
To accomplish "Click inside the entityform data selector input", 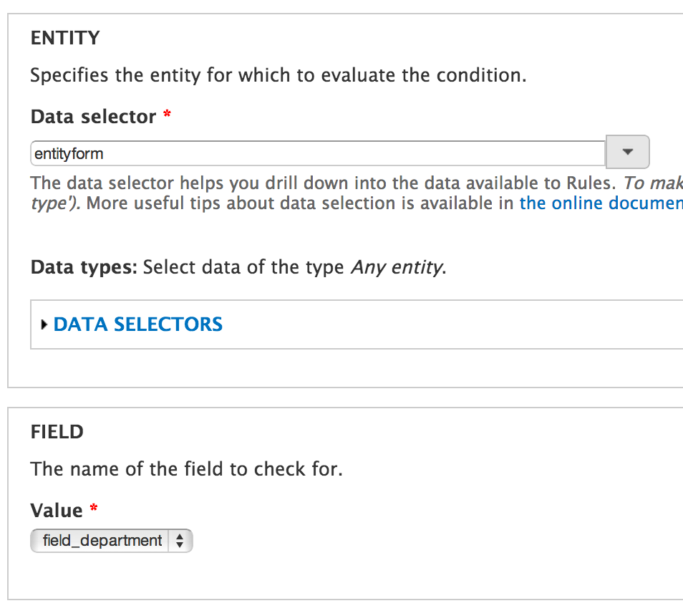I will tap(215, 152).
